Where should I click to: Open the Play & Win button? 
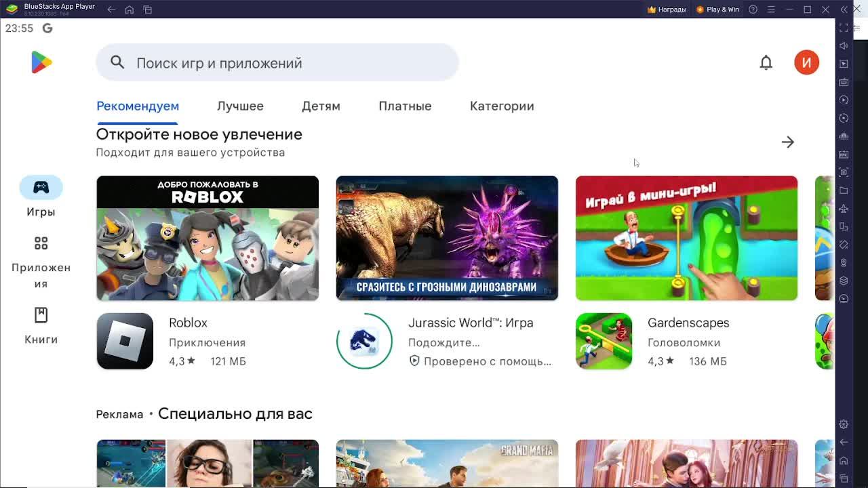(x=717, y=9)
